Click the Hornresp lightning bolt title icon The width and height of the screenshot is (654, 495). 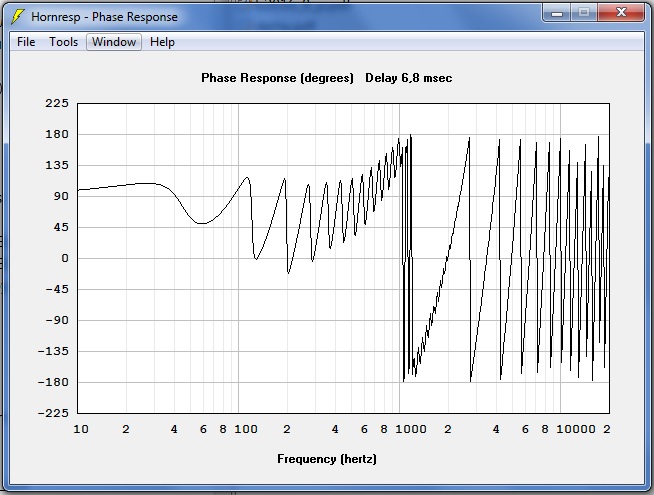[x=17, y=17]
